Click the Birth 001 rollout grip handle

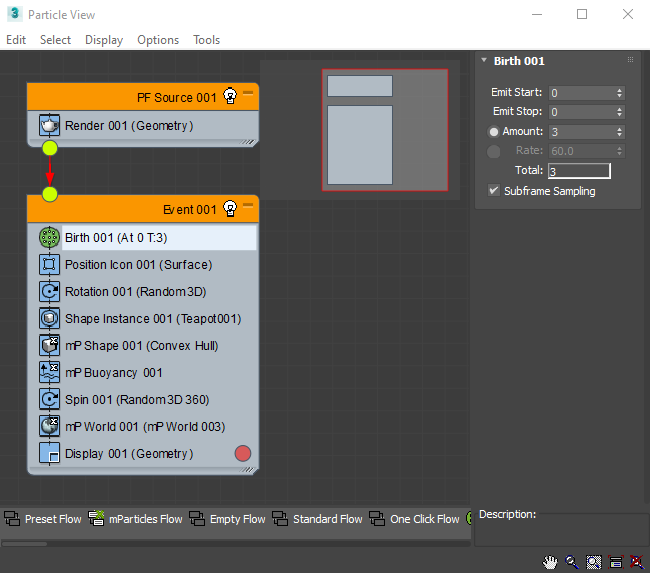pyautogui.click(x=630, y=60)
